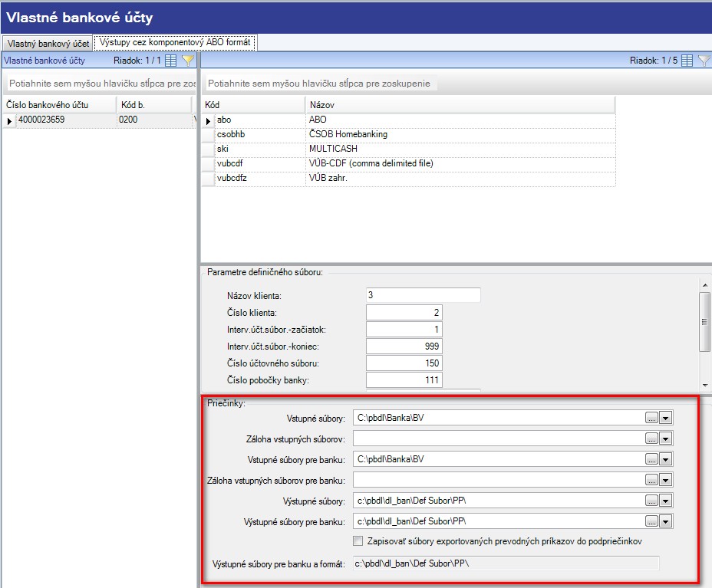Open dropdown of Záloha vstupných súborov pre banku
This screenshot has height=588, width=712.
pyautogui.click(x=666, y=480)
